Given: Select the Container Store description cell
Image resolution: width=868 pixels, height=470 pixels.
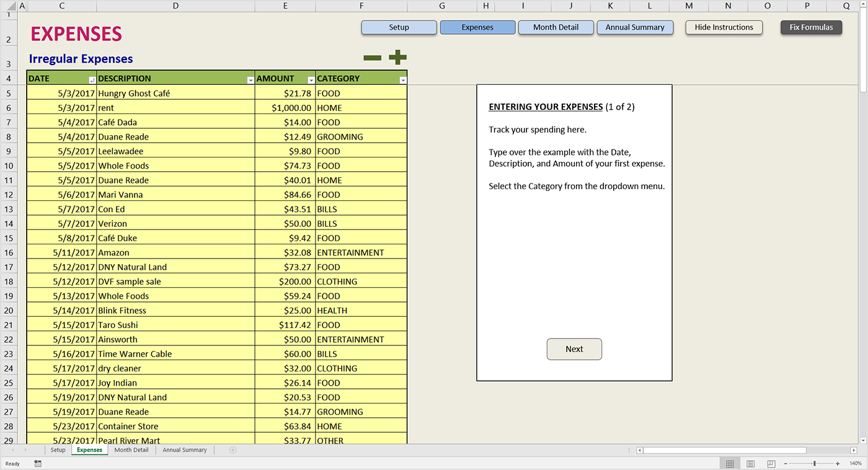Looking at the screenshot, I should click(175, 426).
